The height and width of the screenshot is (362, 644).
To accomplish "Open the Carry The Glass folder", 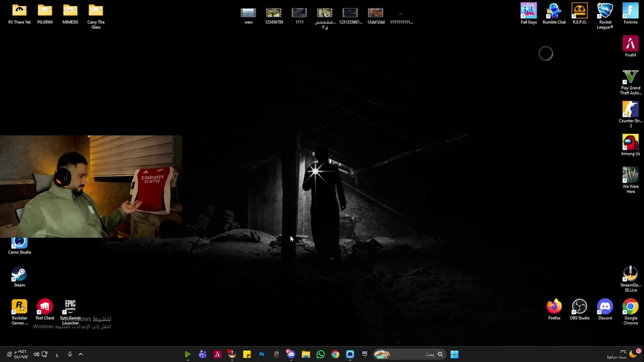I will tap(96, 16).
